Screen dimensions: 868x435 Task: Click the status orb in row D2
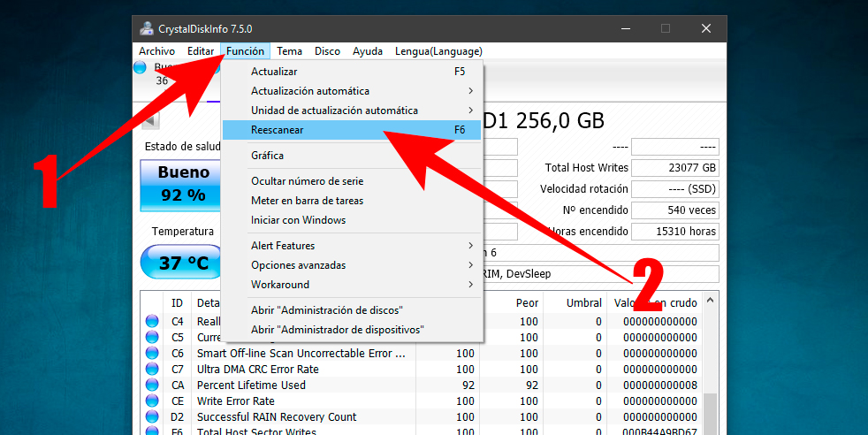coord(152,416)
